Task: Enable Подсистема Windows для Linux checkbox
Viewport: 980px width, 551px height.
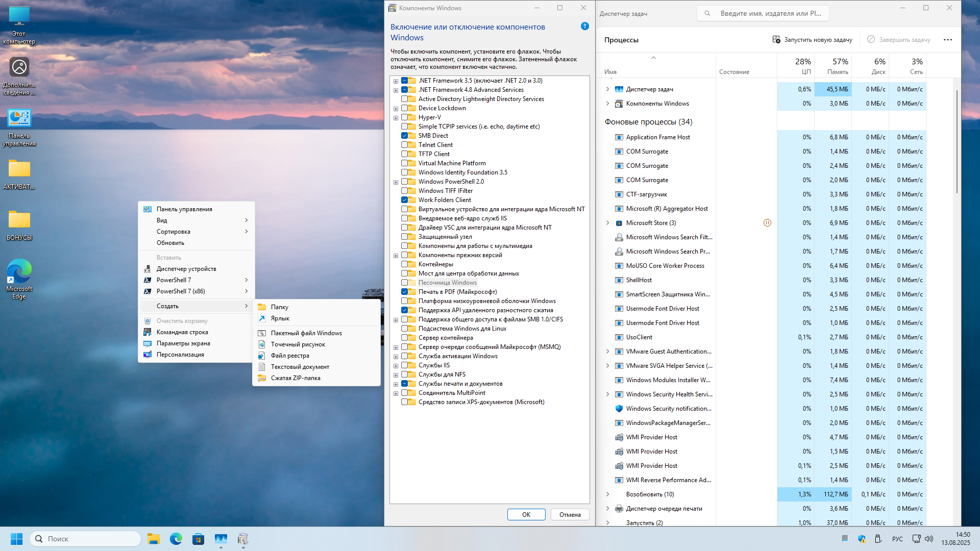Action: (404, 329)
